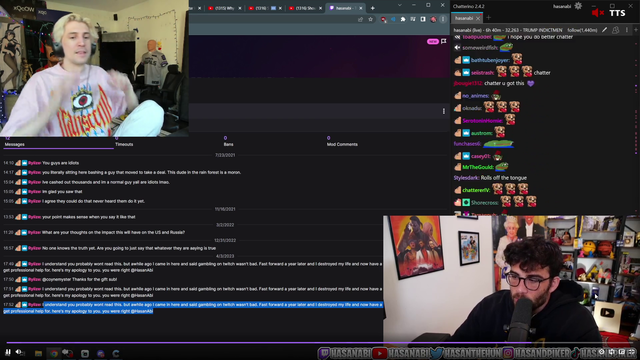Click username Stylesdark in chat
The width and height of the screenshot is (640, 360).
coord(466,178)
